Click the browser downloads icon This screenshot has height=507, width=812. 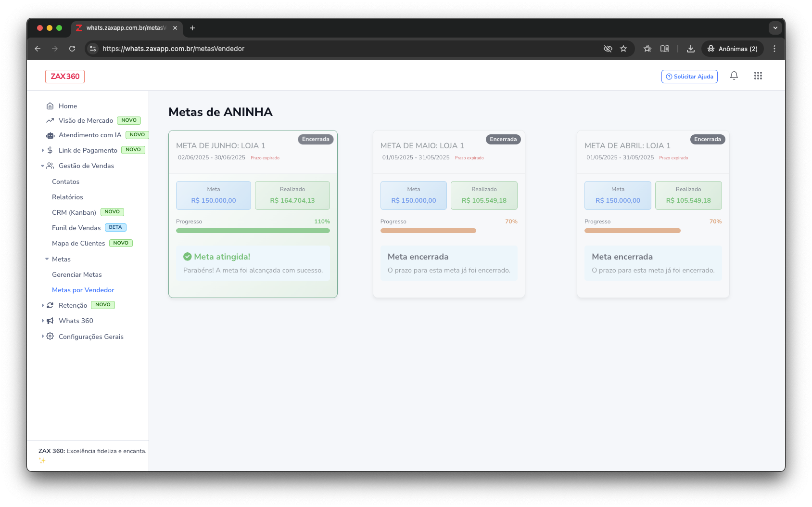coord(690,49)
